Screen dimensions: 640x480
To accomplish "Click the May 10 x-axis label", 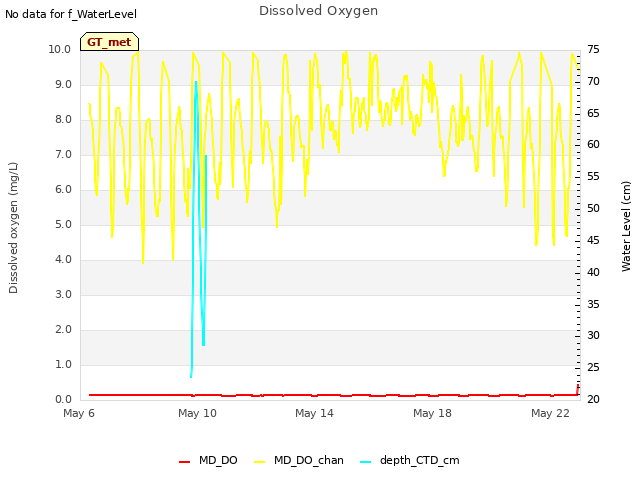I will click(197, 413).
